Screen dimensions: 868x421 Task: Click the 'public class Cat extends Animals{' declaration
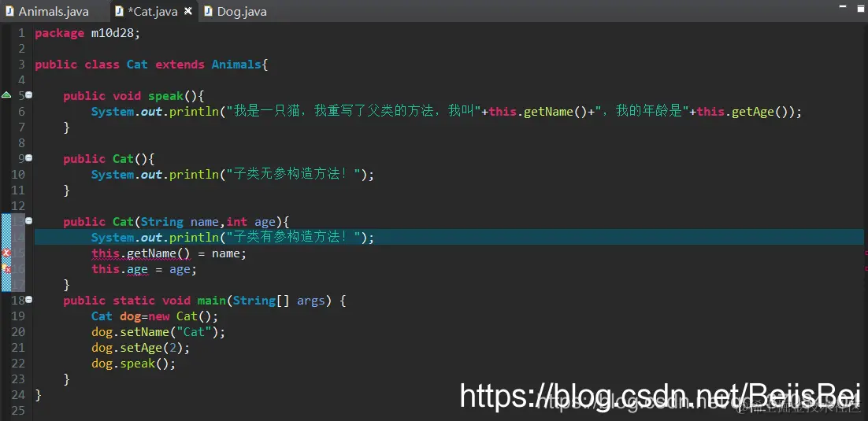[x=151, y=65]
